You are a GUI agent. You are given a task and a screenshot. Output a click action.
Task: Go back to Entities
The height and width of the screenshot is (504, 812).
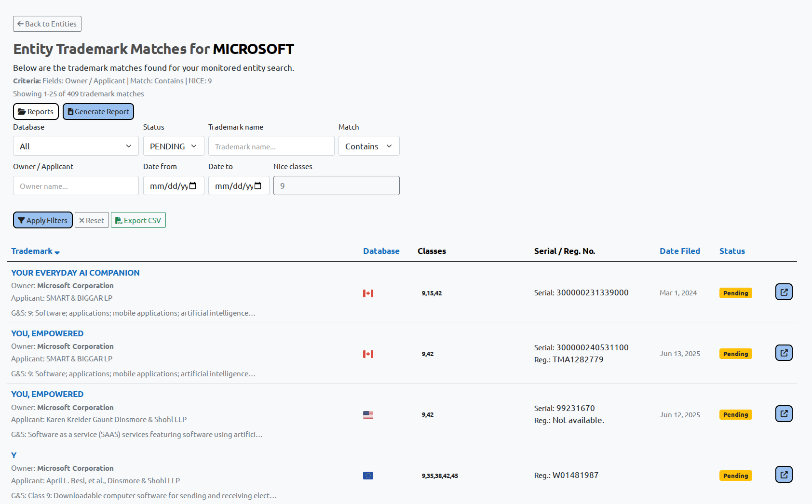pyautogui.click(x=47, y=24)
